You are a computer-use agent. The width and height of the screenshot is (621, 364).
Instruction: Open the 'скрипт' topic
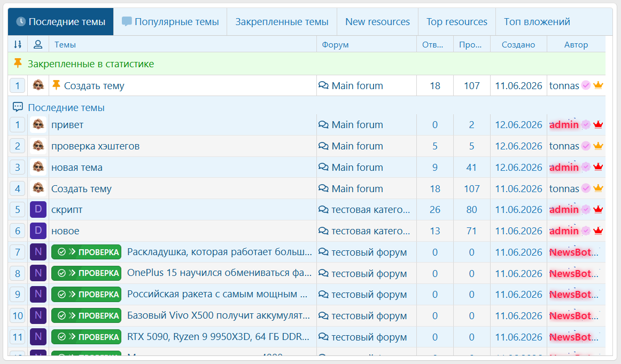[67, 210]
